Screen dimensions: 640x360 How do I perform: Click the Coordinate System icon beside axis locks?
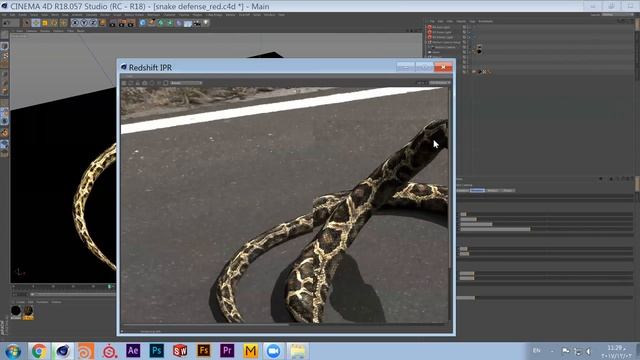(x=102, y=23)
